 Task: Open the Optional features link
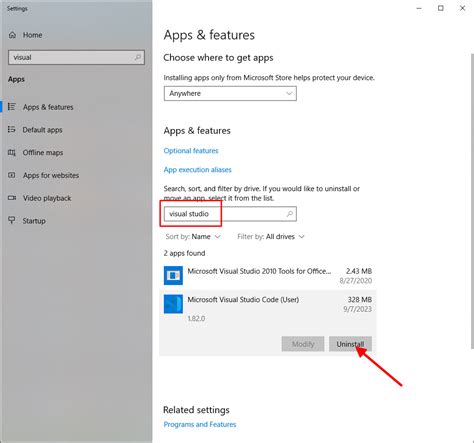tap(191, 151)
